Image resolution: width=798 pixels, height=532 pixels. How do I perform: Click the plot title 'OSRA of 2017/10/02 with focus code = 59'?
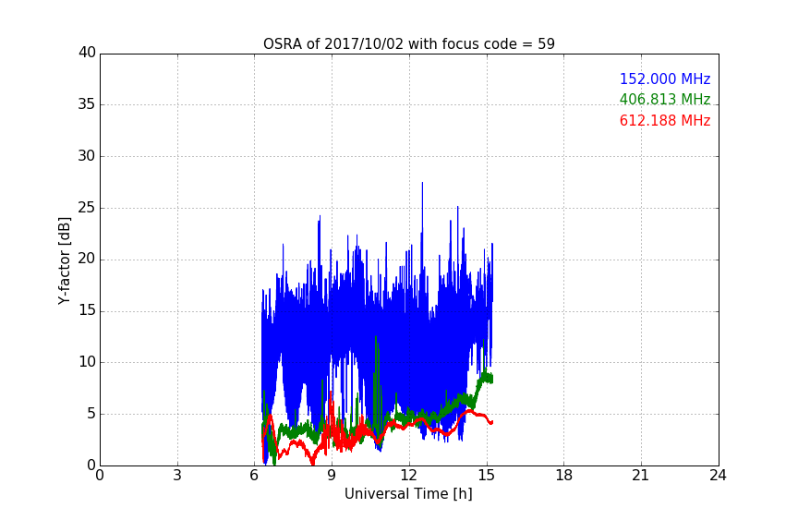tap(408, 44)
